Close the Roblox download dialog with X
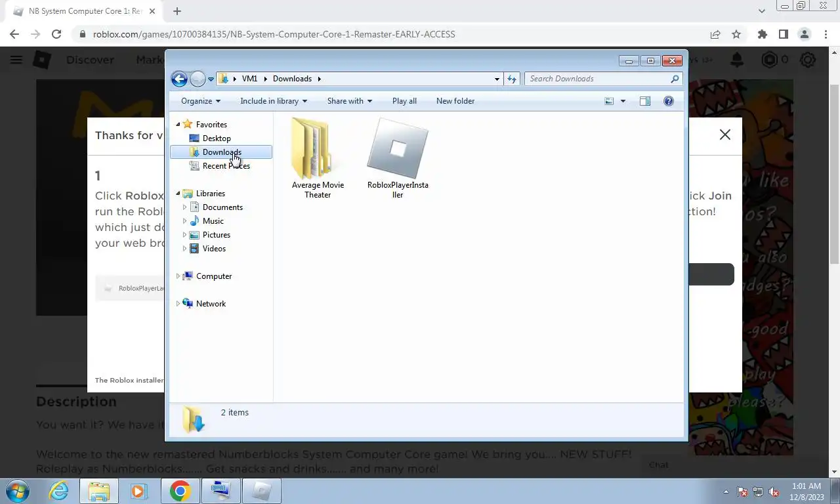Image resolution: width=840 pixels, height=504 pixels. pos(724,135)
